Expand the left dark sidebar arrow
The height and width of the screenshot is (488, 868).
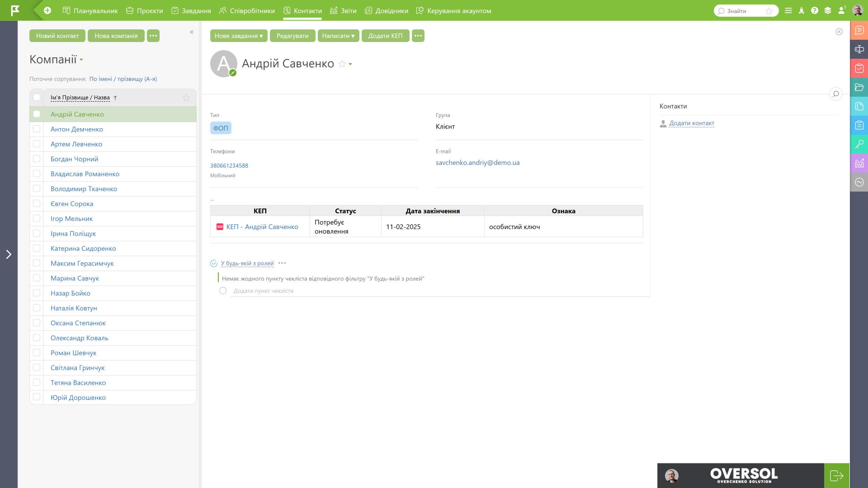click(x=9, y=254)
